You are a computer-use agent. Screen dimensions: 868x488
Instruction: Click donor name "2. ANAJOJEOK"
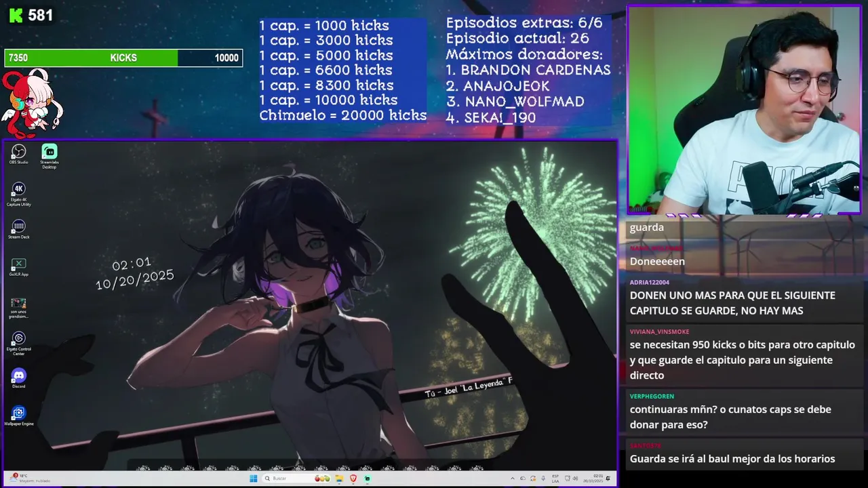pyautogui.click(x=498, y=86)
